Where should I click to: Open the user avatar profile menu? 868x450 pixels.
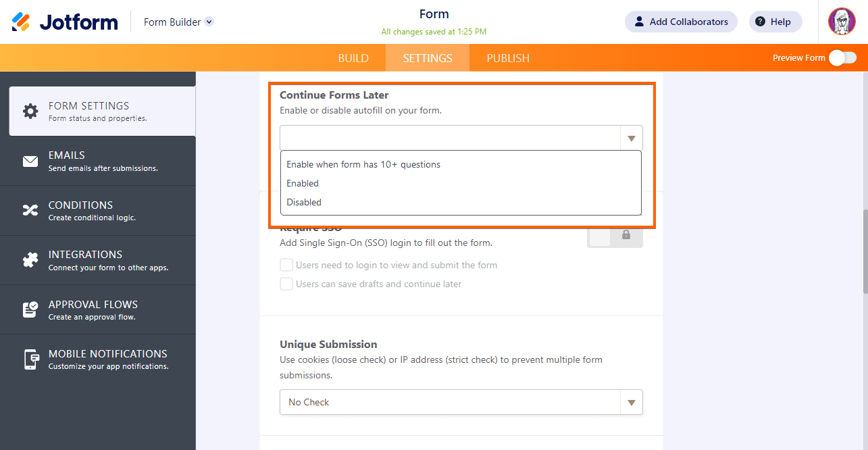(x=842, y=22)
